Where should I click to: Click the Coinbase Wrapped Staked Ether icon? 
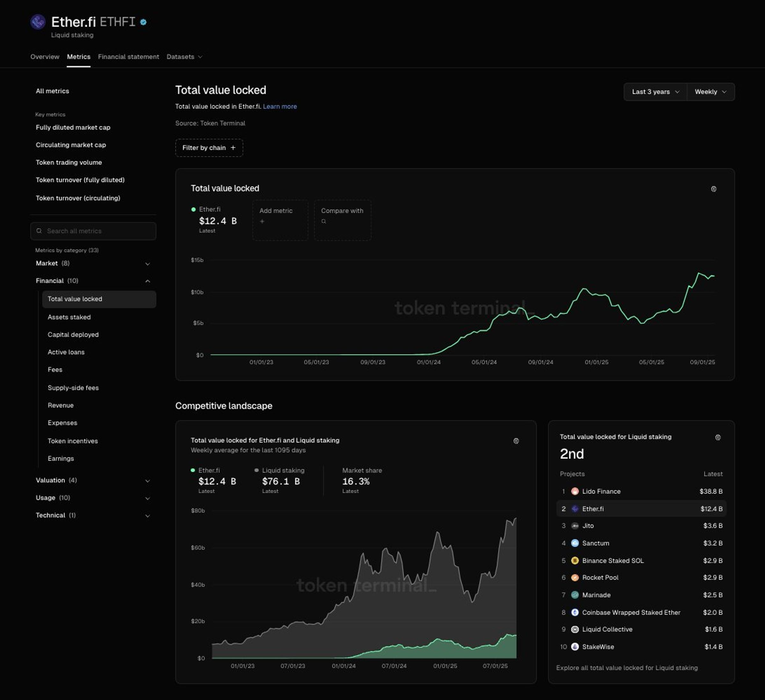pos(575,612)
